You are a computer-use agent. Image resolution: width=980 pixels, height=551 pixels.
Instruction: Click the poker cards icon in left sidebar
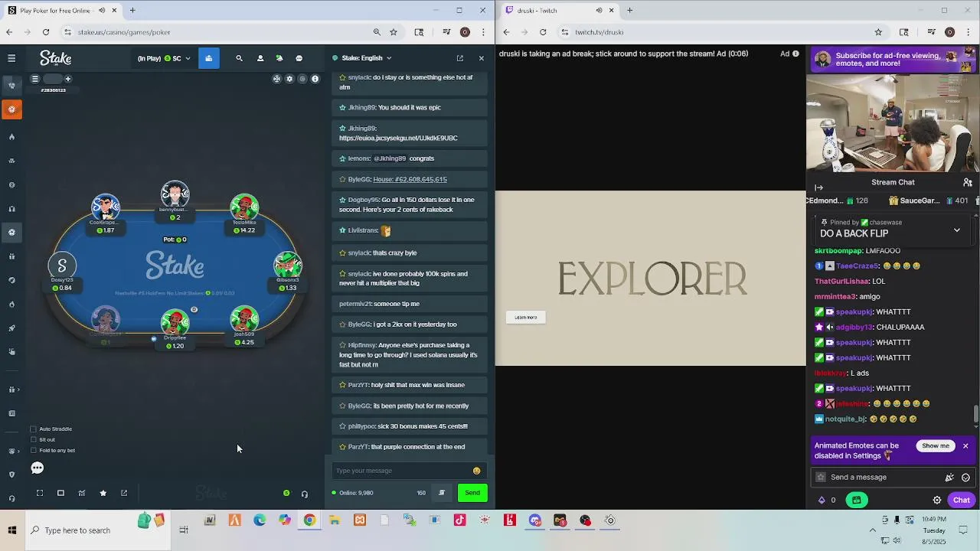coord(11,85)
